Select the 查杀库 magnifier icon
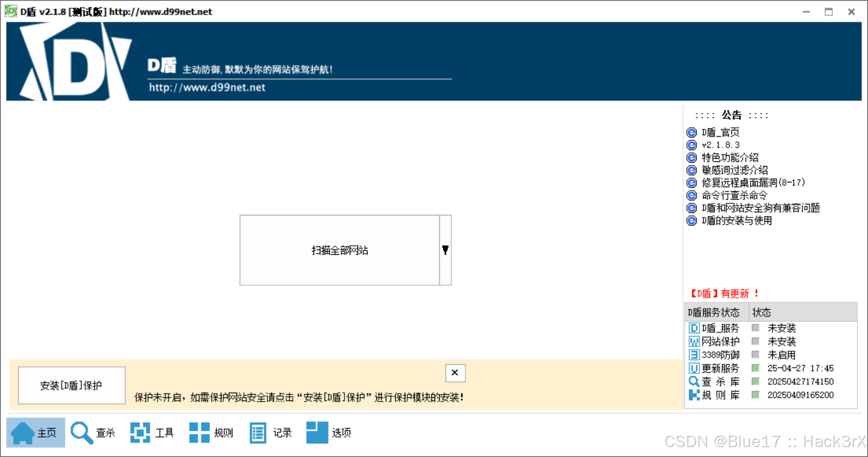 coord(694,382)
